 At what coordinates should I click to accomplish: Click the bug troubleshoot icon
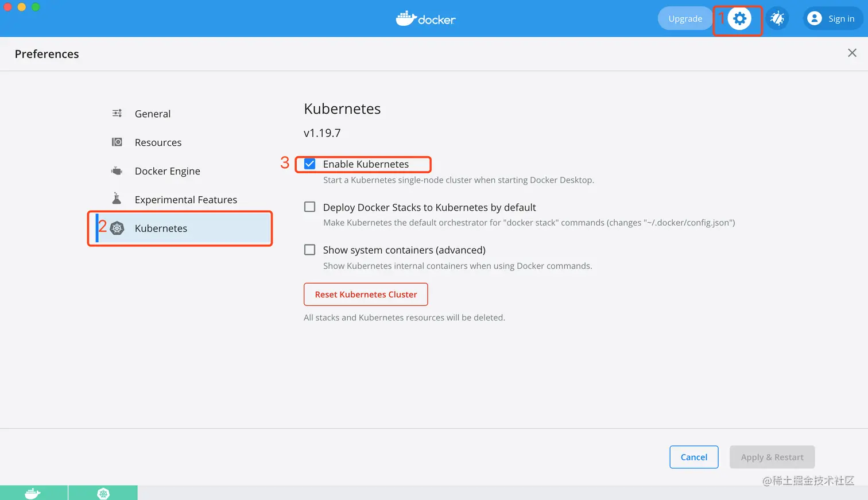click(x=777, y=19)
